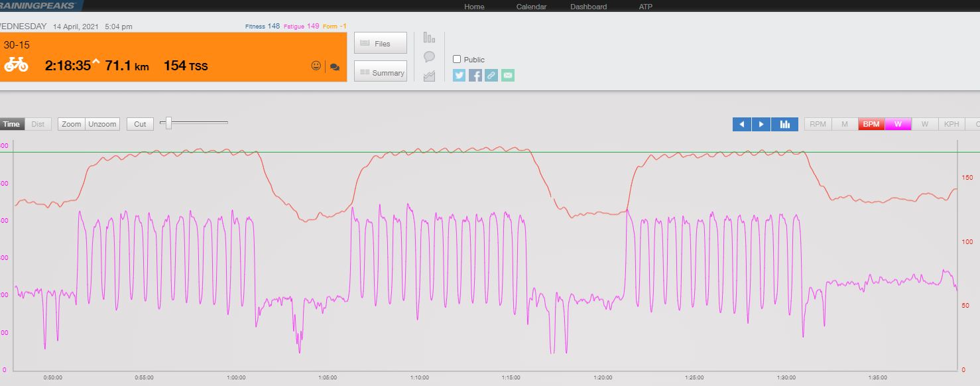Open the area graph icon below speech bubble
The width and height of the screenshot is (980, 386).
coord(429,76)
